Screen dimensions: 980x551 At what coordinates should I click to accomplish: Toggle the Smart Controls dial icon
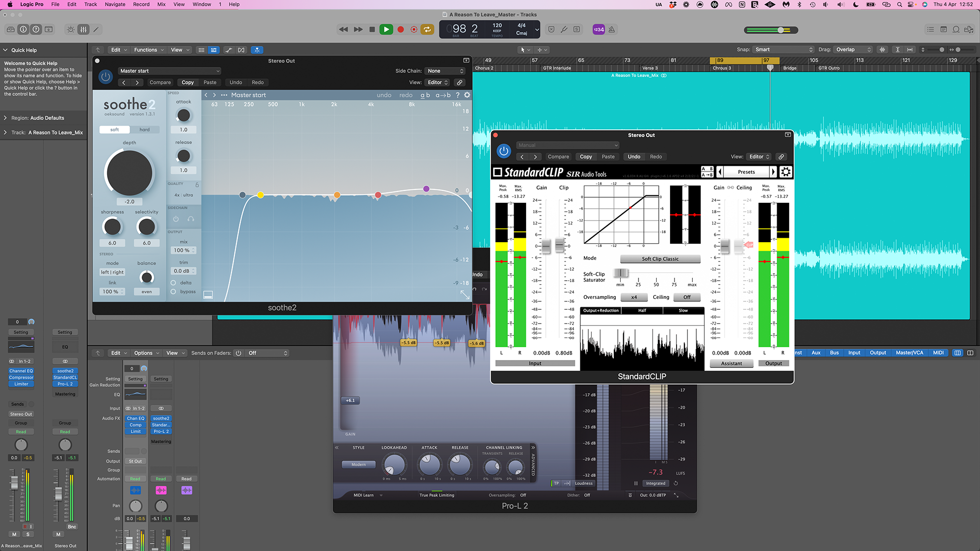71,30
